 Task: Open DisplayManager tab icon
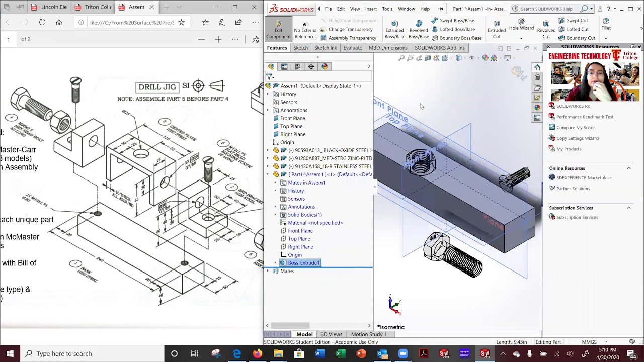coord(325,66)
